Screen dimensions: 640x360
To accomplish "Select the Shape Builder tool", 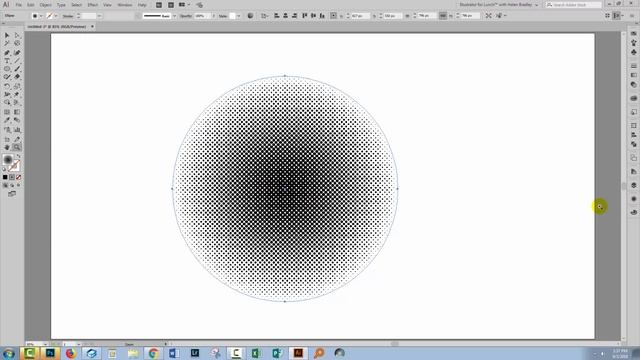I will [7, 102].
